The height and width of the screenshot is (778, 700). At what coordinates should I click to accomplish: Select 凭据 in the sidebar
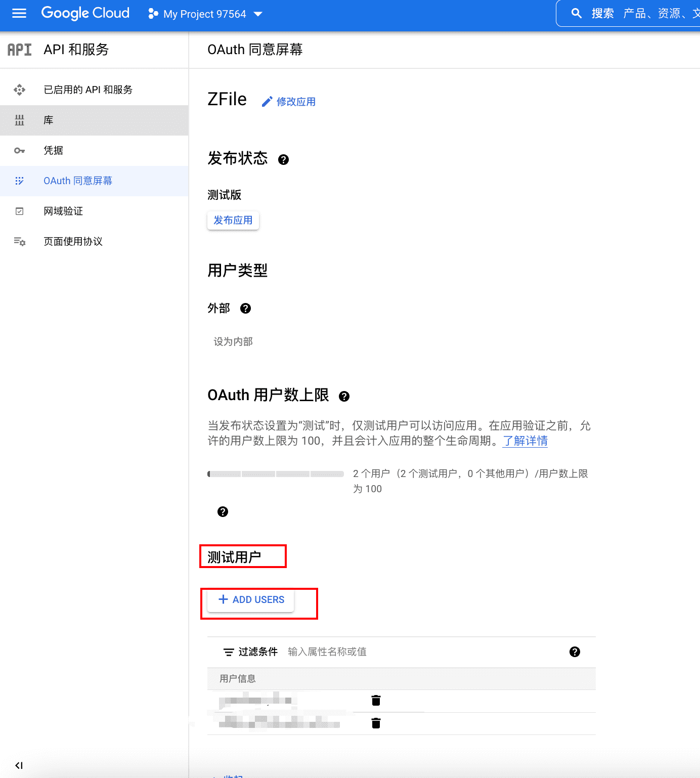(53, 151)
